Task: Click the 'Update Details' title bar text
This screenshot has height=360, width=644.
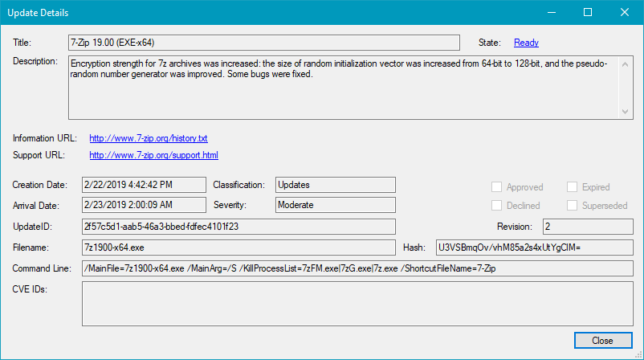Action: coord(38,13)
